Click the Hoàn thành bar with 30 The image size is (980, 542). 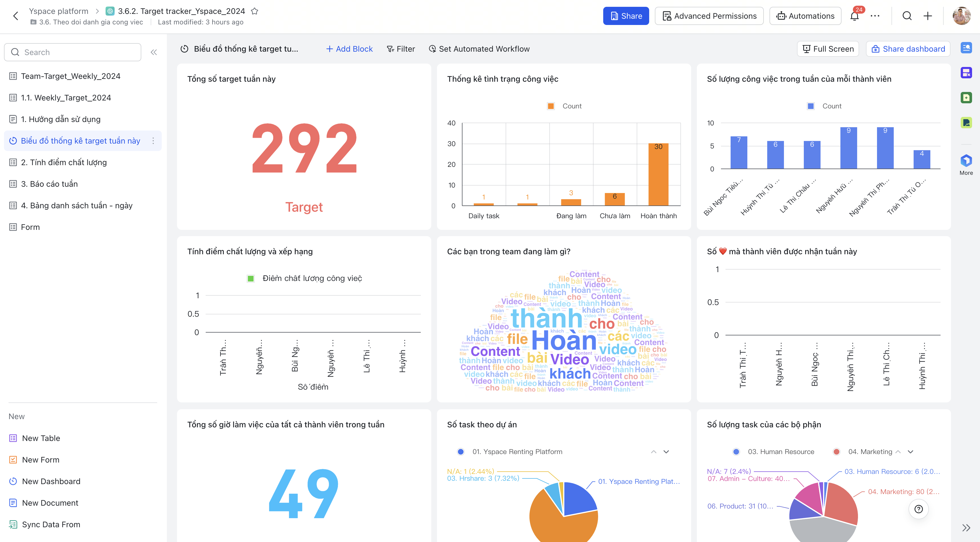tap(659, 174)
